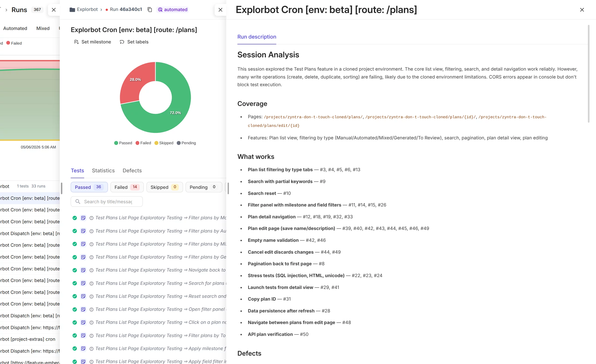Open the Filter plans by Mc test row
The height and width of the screenshot is (364, 596).
click(x=149, y=218)
